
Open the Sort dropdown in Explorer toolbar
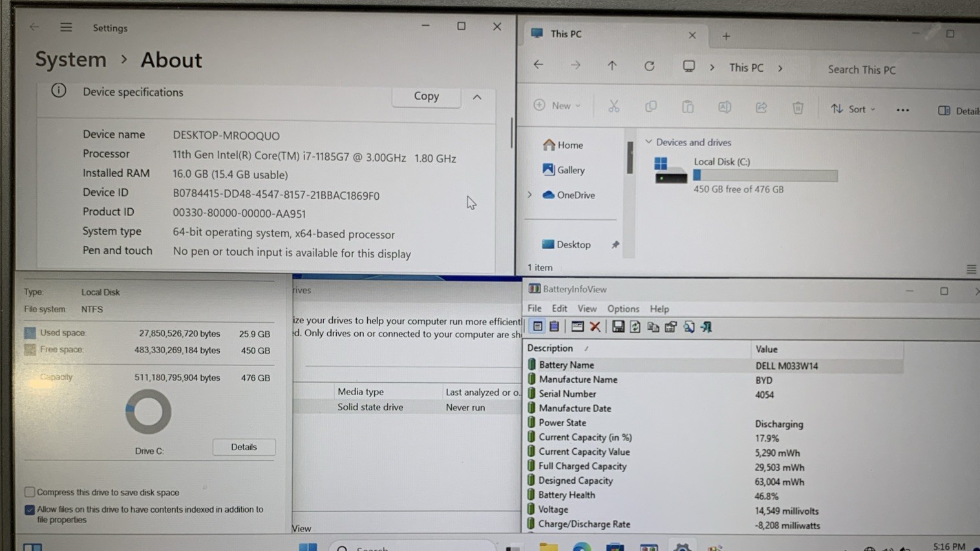853,109
